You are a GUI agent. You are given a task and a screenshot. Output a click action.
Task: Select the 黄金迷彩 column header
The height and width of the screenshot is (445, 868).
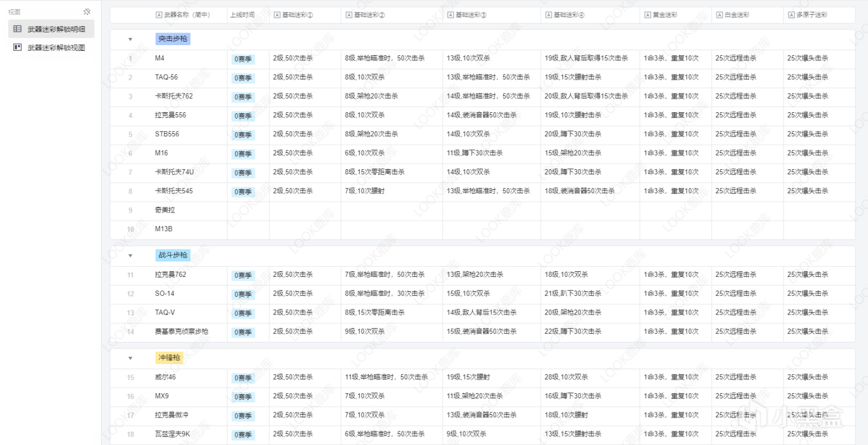point(676,15)
